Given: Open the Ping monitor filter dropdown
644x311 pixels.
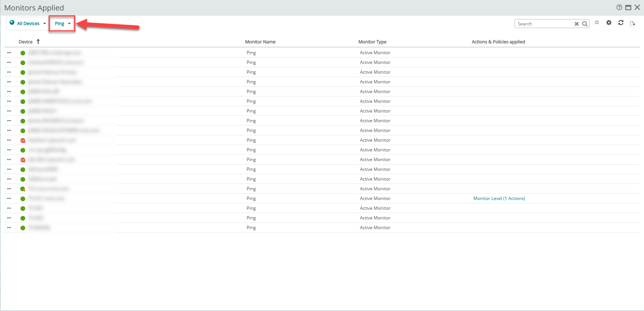Looking at the screenshot, I should point(62,24).
